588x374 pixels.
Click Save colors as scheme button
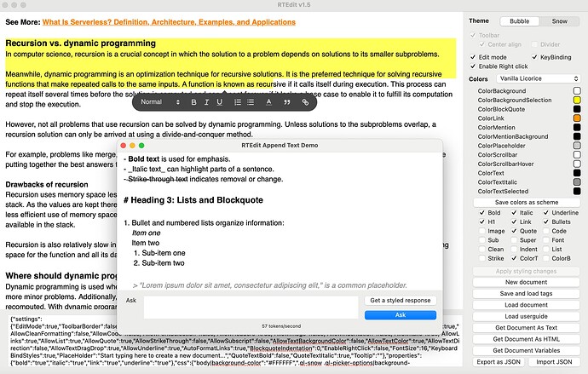(527, 203)
